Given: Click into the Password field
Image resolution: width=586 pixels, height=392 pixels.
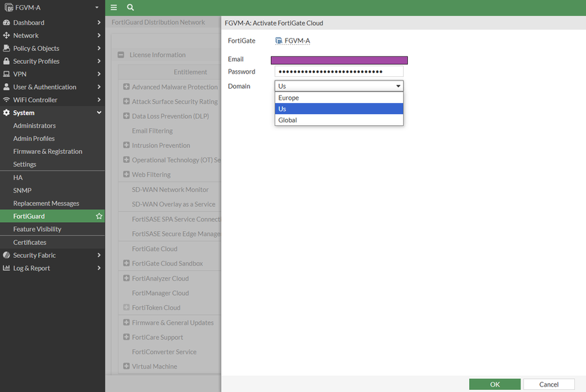Looking at the screenshot, I should (x=338, y=72).
